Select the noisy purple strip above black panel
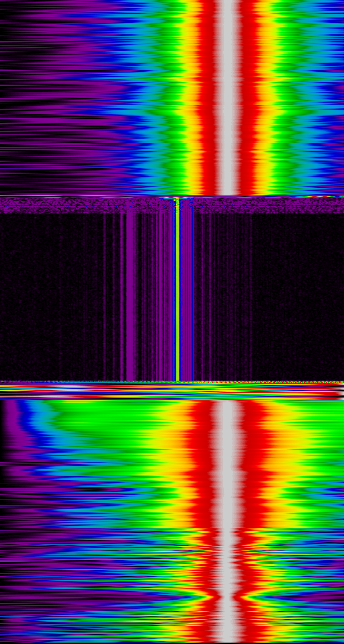 [172, 205]
